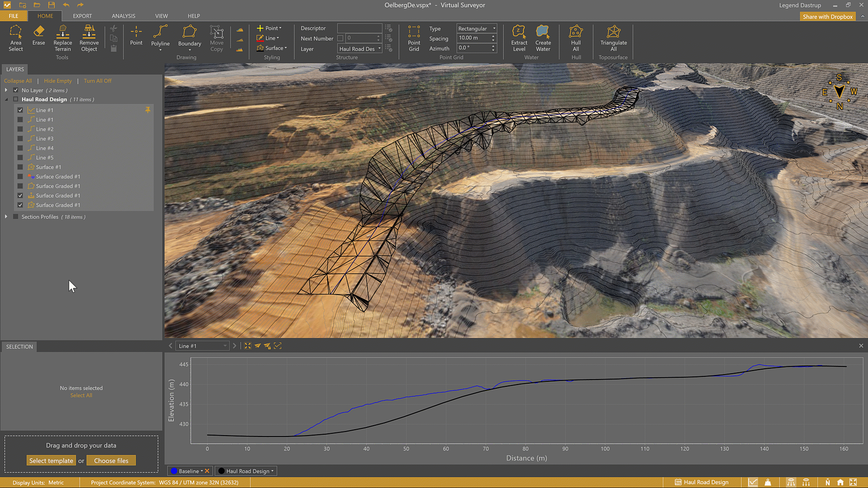Click the Extract Level water tool

pyautogui.click(x=519, y=38)
